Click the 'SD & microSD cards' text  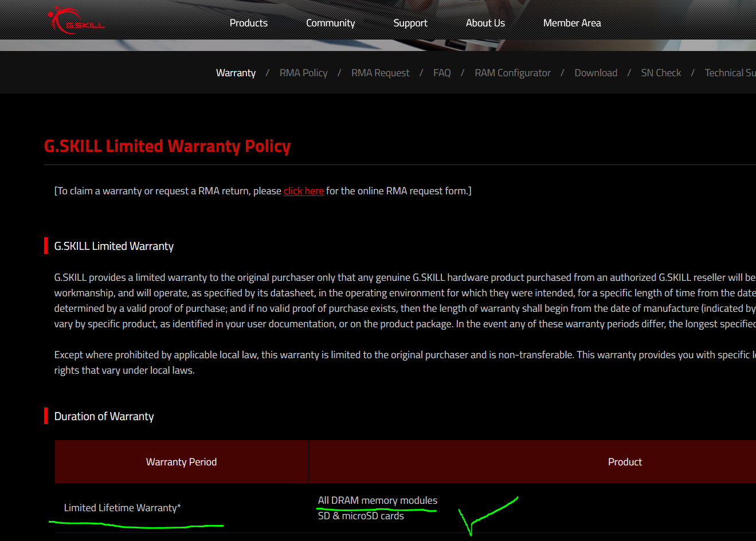(361, 516)
